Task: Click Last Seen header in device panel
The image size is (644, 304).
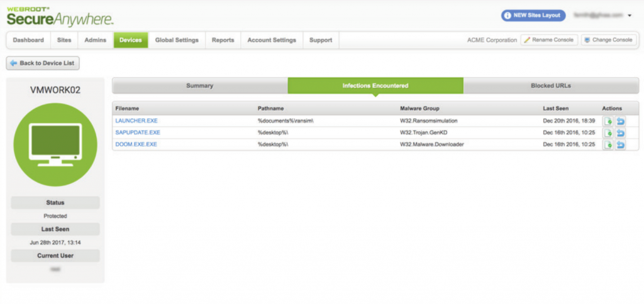Action: click(x=55, y=229)
